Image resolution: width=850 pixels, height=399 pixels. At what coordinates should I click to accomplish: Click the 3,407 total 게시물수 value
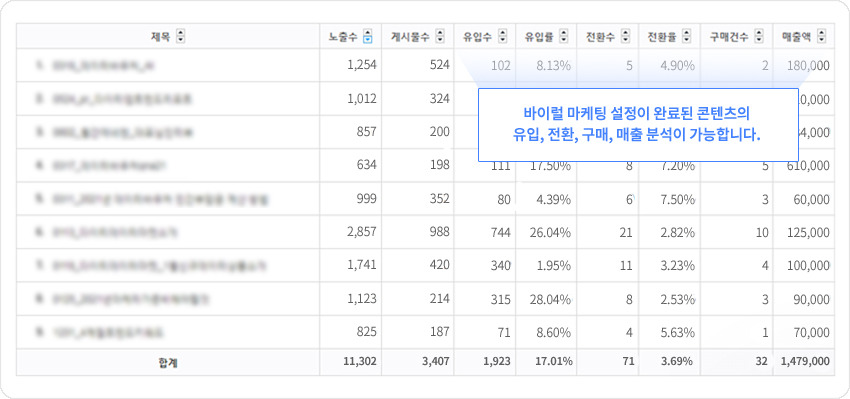(436, 361)
